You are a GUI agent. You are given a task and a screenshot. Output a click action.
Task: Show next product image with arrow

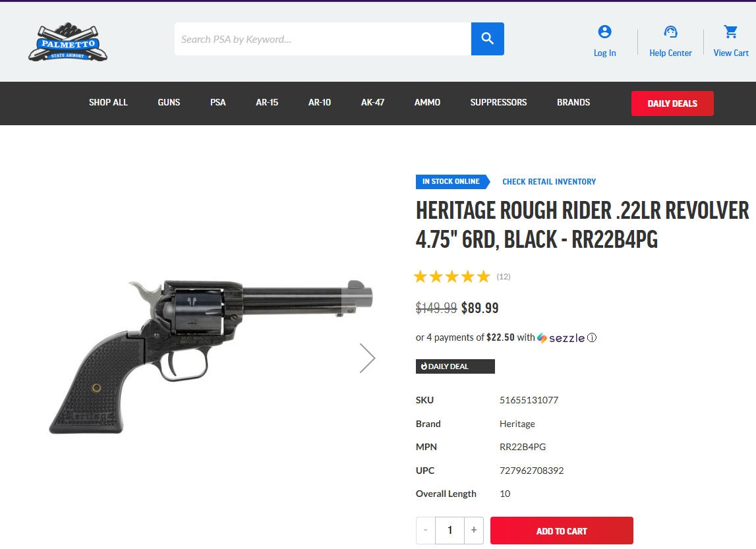367,358
